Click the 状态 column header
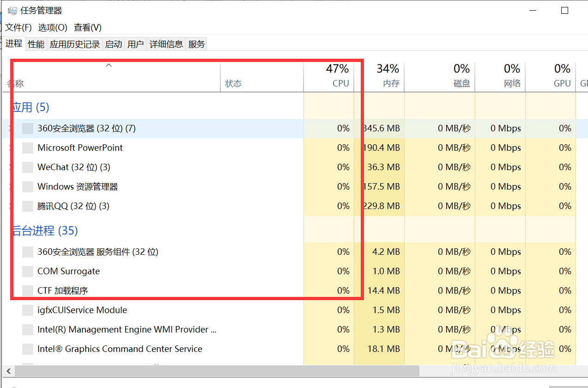This screenshot has width=588, height=388. (233, 84)
